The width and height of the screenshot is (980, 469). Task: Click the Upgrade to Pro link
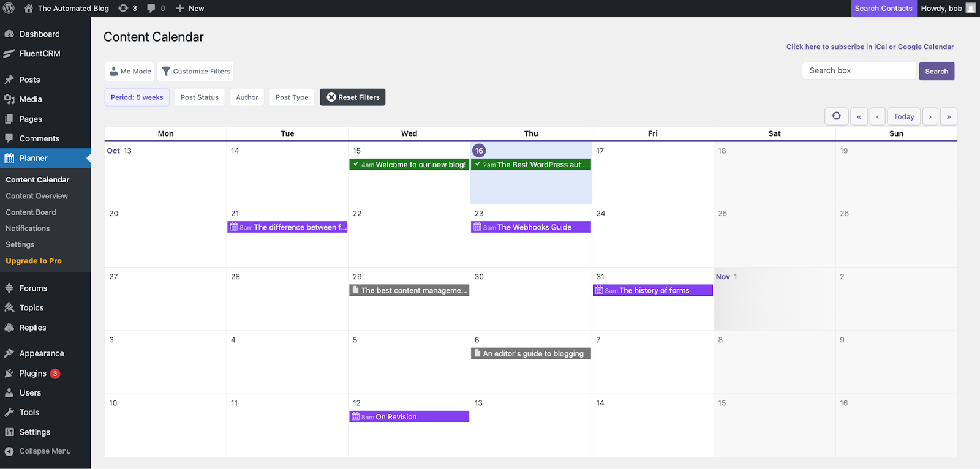[34, 260]
